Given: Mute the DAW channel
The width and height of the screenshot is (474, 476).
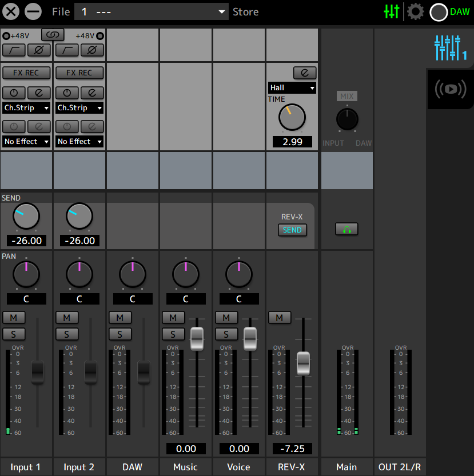Looking at the screenshot, I should coord(120,318).
